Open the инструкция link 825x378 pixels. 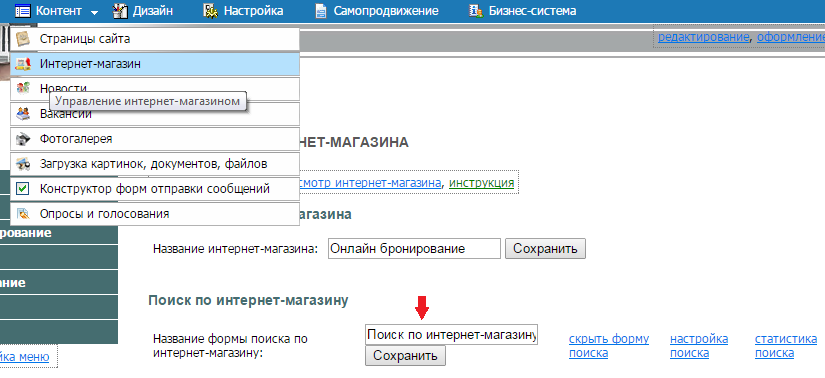click(x=481, y=183)
